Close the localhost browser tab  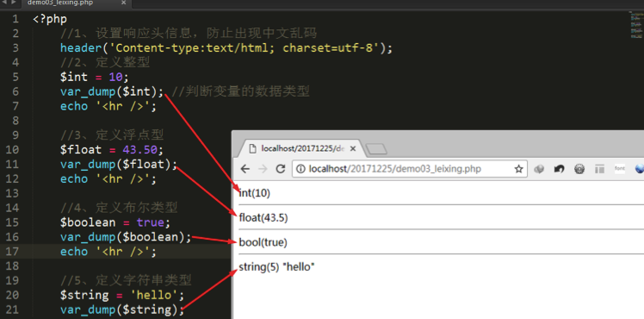click(352, 148)
